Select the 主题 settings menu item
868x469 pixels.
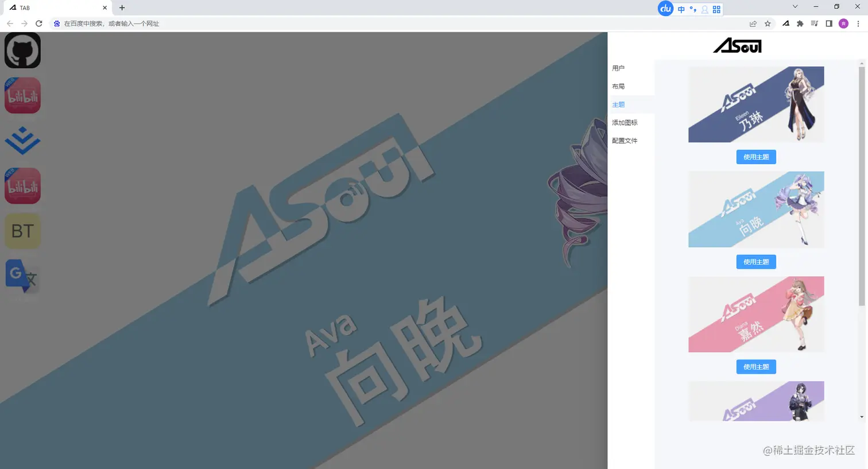point(631,104)
